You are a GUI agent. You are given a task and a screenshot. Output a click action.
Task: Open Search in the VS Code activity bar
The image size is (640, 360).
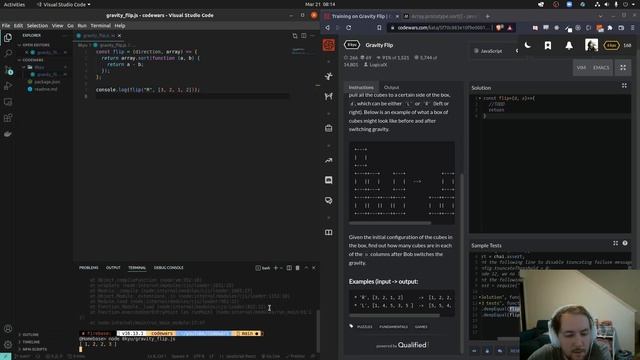[x=8, y=53]
